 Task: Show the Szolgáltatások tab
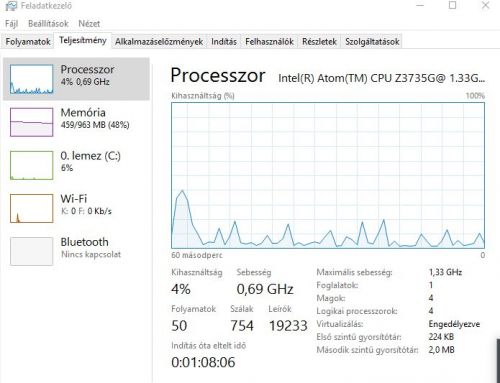(x=372, y=42)
